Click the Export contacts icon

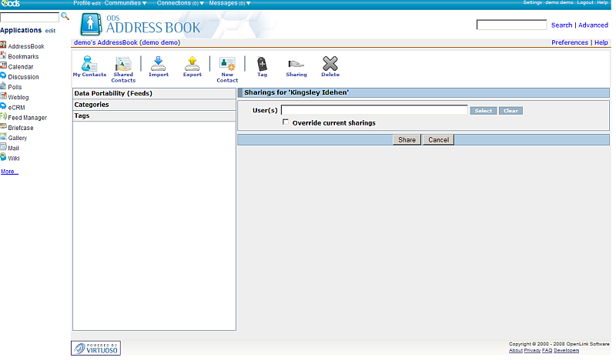click(192, 64)
